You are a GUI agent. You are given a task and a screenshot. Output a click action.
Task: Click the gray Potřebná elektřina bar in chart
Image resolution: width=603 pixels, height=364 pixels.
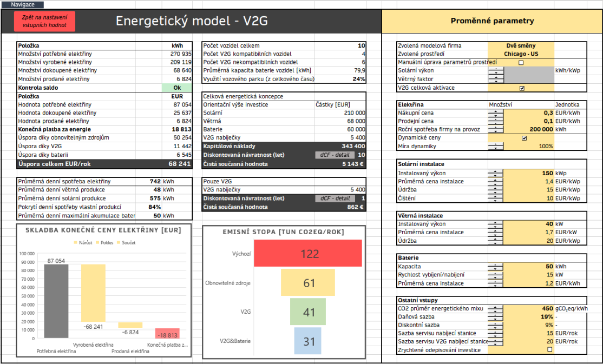click(56, 301)
